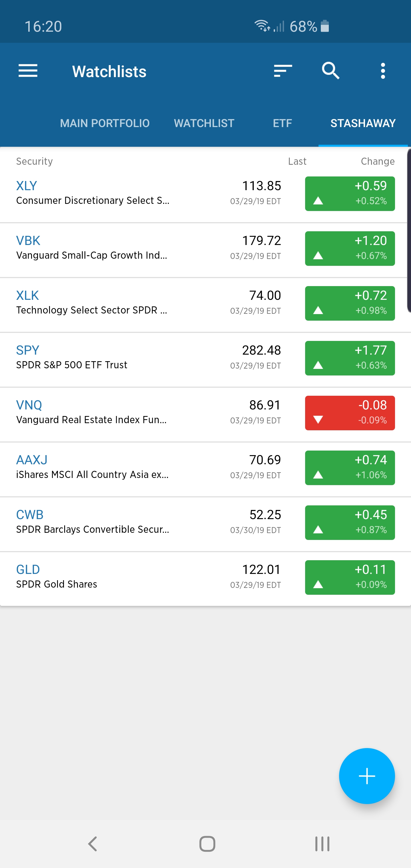Tap the sort watchlist icon

[x=283, y=71]
